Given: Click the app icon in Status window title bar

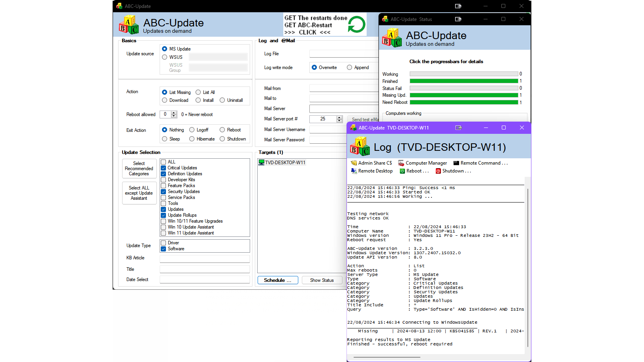Looking at the screenshot, I should 385,19.
